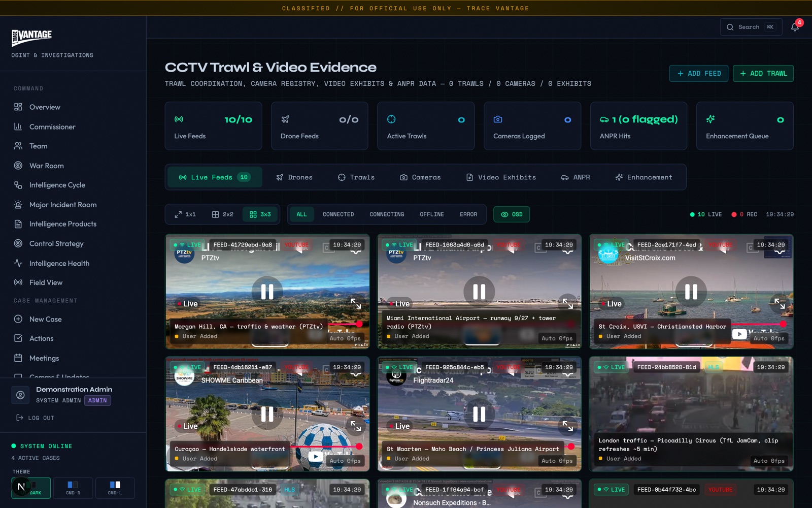Open the Video Exhibits tab

[501, 177]
